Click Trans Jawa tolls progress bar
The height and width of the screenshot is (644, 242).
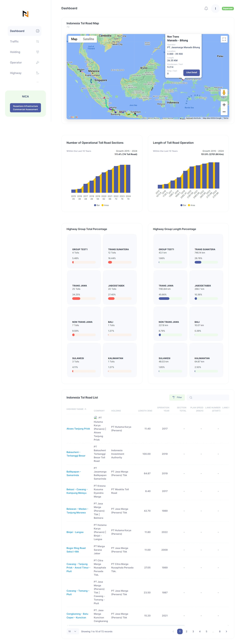coord(84,298)
